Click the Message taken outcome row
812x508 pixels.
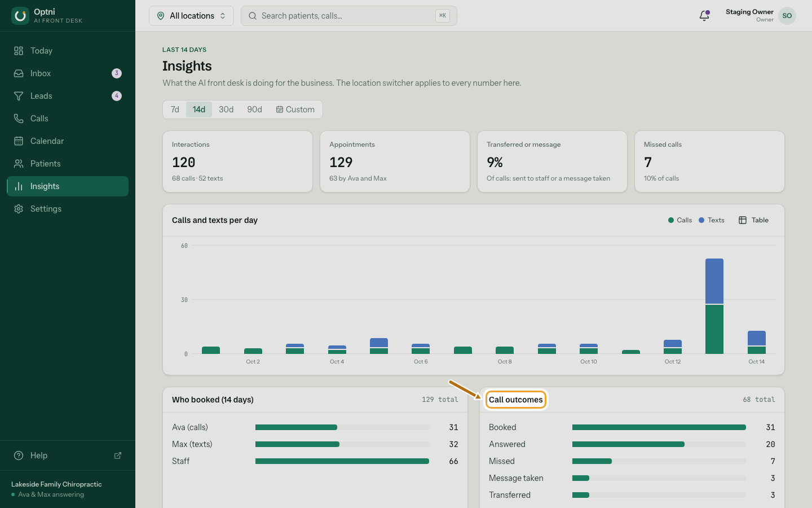(632, 478)
